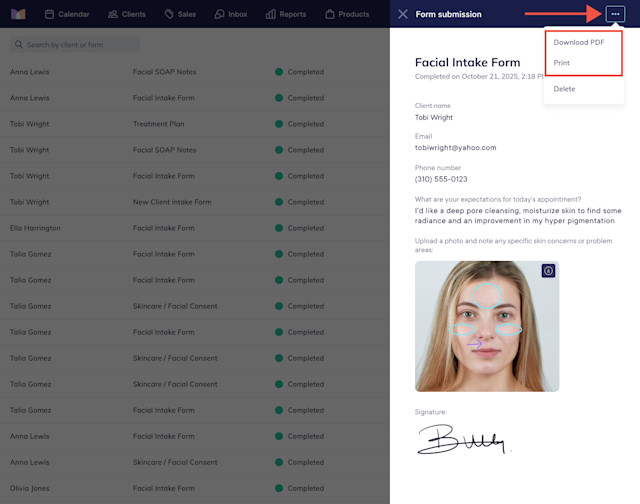Open the Sales menu item
Viewport: 640px width, 504px height.
180,14
